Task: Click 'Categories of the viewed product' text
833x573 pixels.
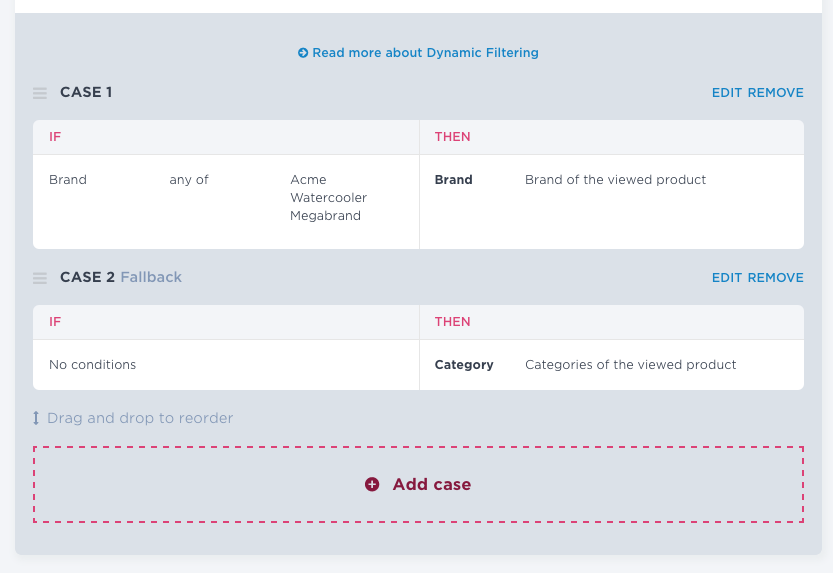Action: (631, 365)
